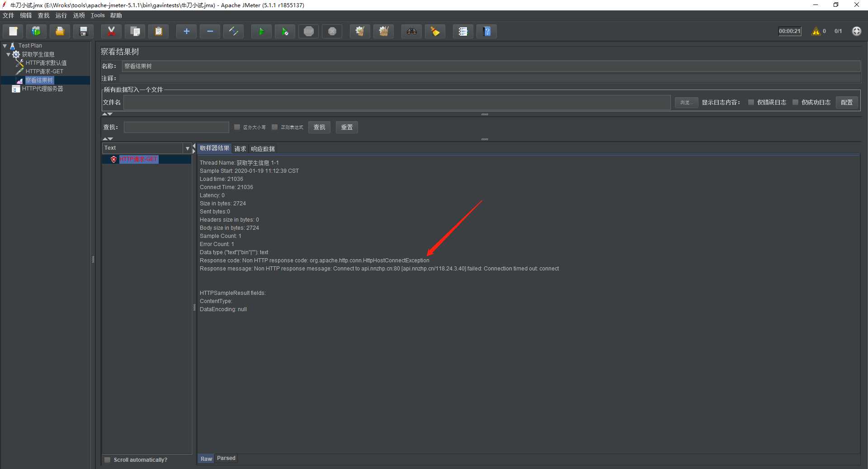Open Search with binoculars icon
Screen dimensions: 868x469
coord(411,31)
